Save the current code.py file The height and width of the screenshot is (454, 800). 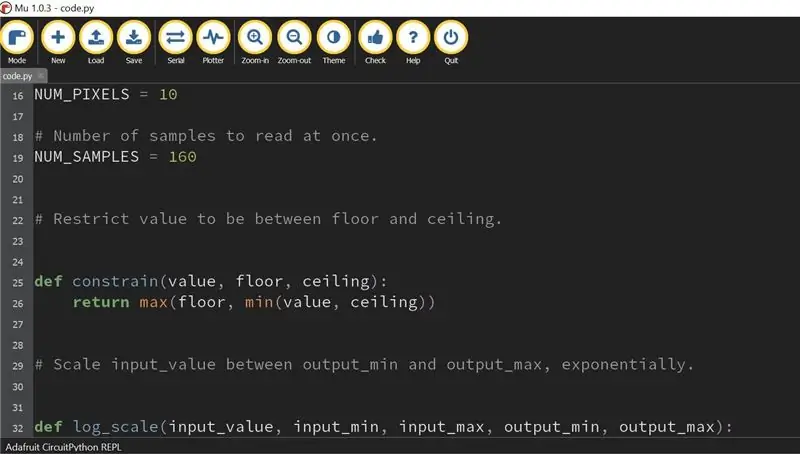[x=134, y=42]
